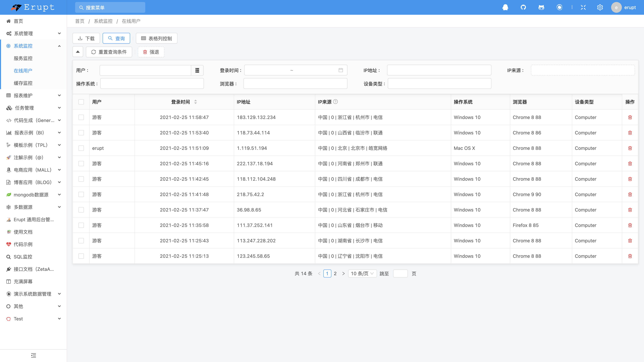Collapse the query panel with the up-arrow button

[x=78, y=52]
